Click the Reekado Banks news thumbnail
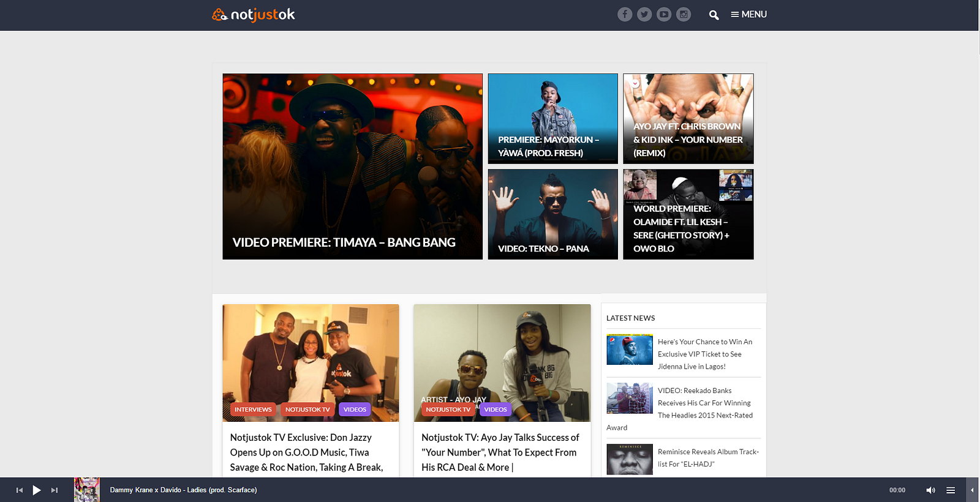The width and height of the screenshot is (980, 502). pos(630,399)
